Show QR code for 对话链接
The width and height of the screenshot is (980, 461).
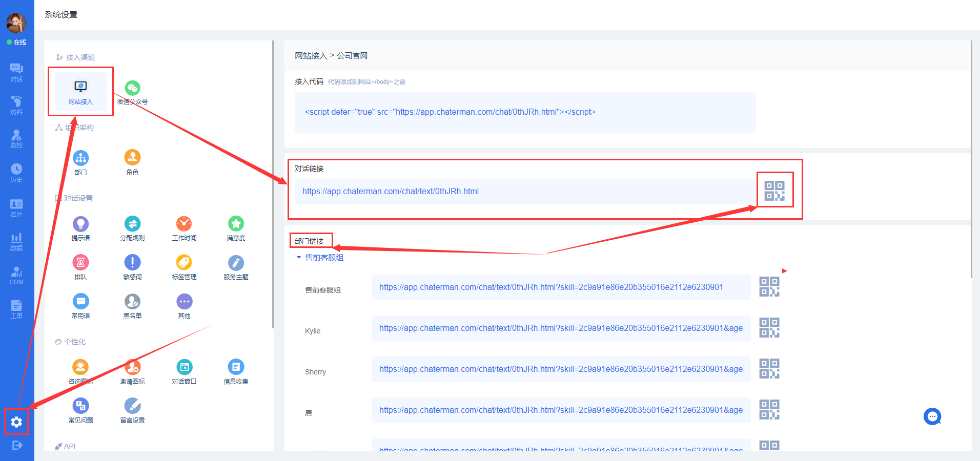click(x=774, y=191)
